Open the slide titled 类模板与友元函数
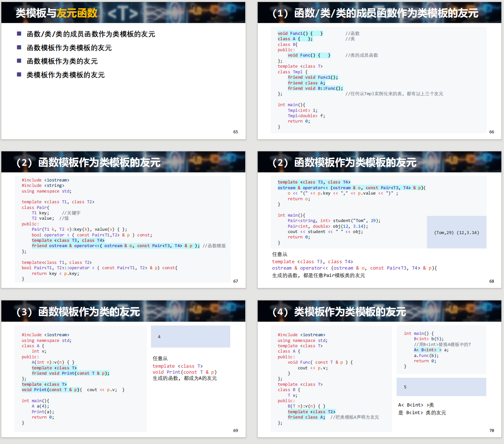Viewport: 504px width, 444px height. click(x=123, y=71)
